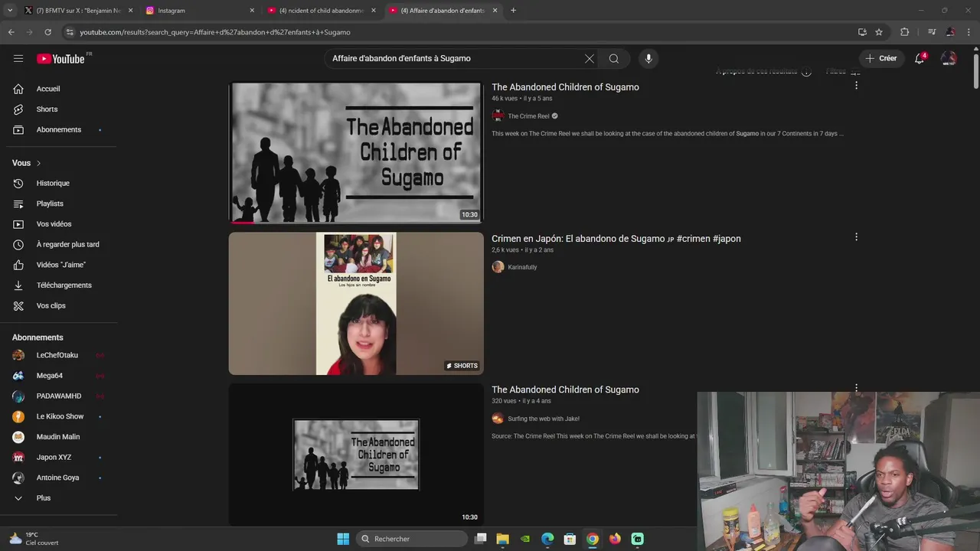The width and height of the screenshot is (980, 551).
Task: Open options for first Abandoned Children video
Action: point(856,86)
